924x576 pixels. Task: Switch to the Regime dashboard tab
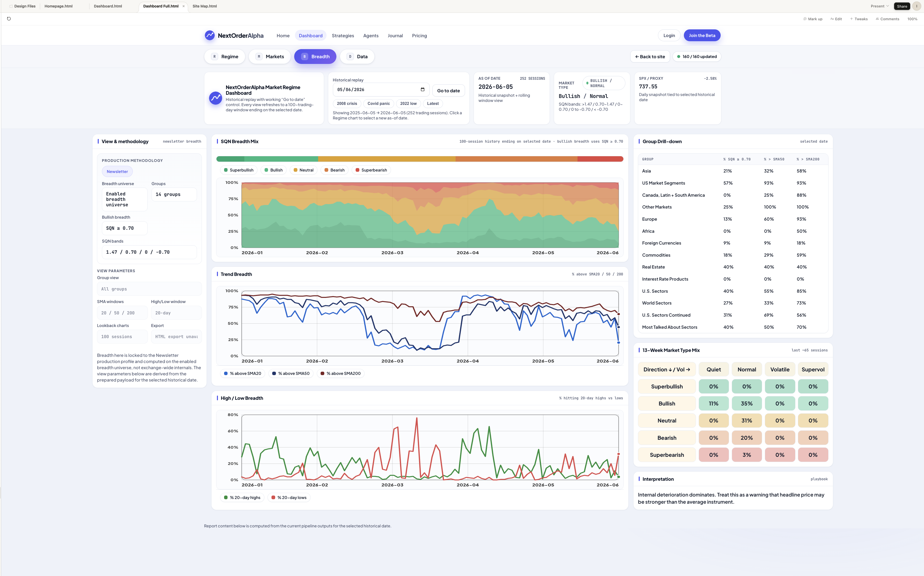225,56
